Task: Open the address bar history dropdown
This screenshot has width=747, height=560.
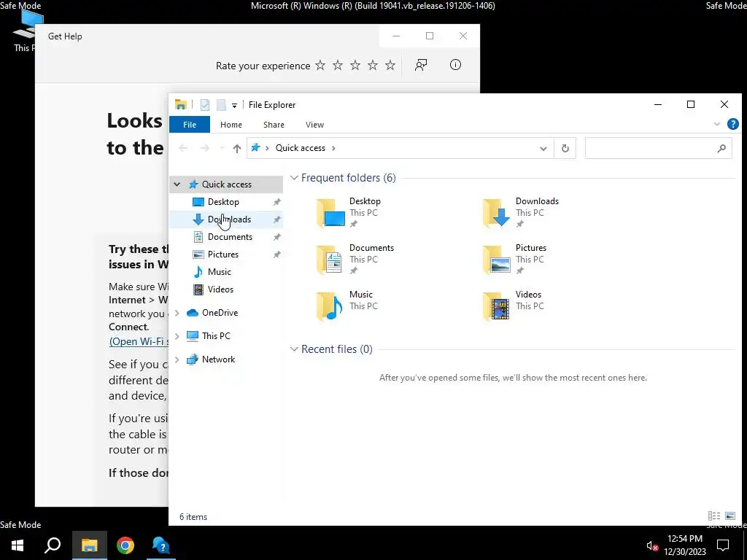Action: point(543,149)
